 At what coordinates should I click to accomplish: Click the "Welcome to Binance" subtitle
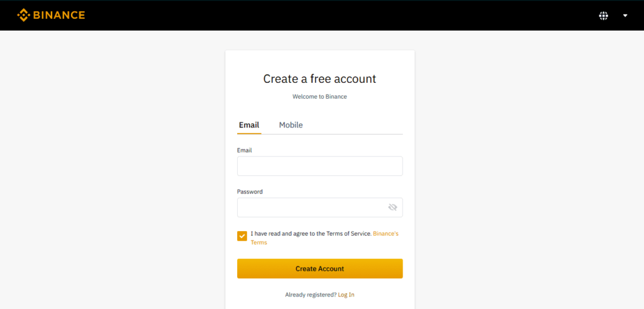tap(319, 97)
